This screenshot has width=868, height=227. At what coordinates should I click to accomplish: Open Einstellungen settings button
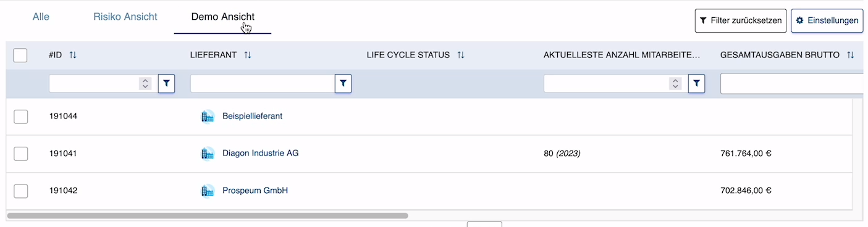pyautogui.click(x=827, y=20)
